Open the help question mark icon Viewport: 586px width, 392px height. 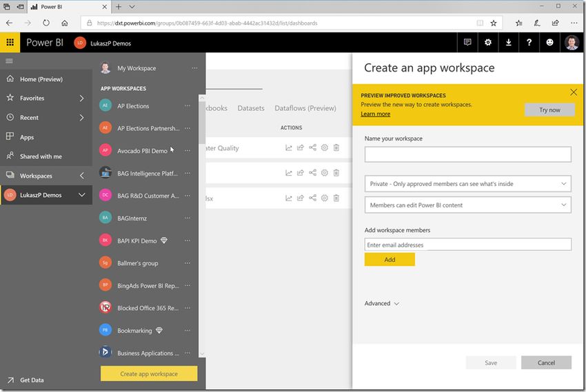click(x=529, y=42)
